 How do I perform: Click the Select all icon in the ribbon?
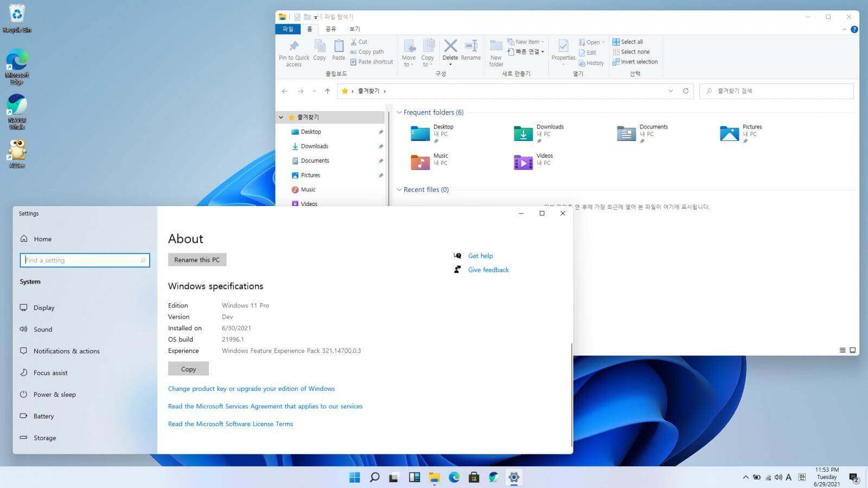[x=616, y=42]
